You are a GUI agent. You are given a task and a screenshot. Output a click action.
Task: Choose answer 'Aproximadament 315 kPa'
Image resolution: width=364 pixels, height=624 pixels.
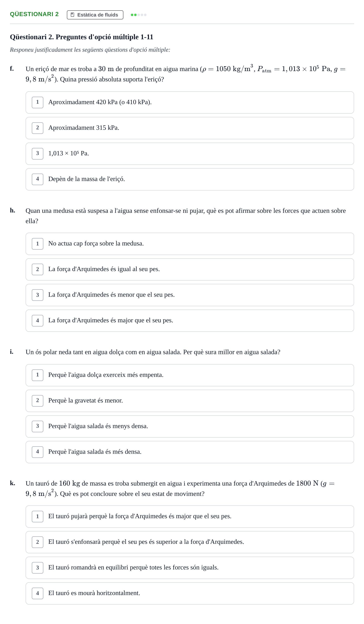click(x=190, y=128)
